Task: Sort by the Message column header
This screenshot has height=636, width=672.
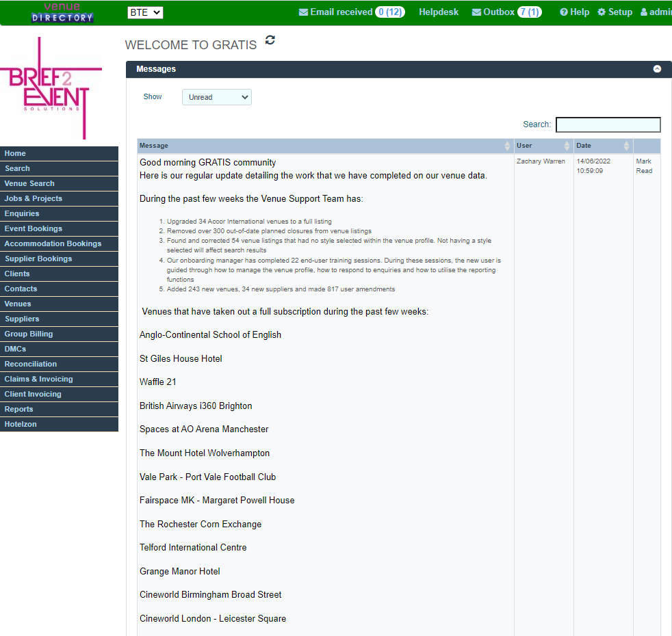Action: point(325,146)
